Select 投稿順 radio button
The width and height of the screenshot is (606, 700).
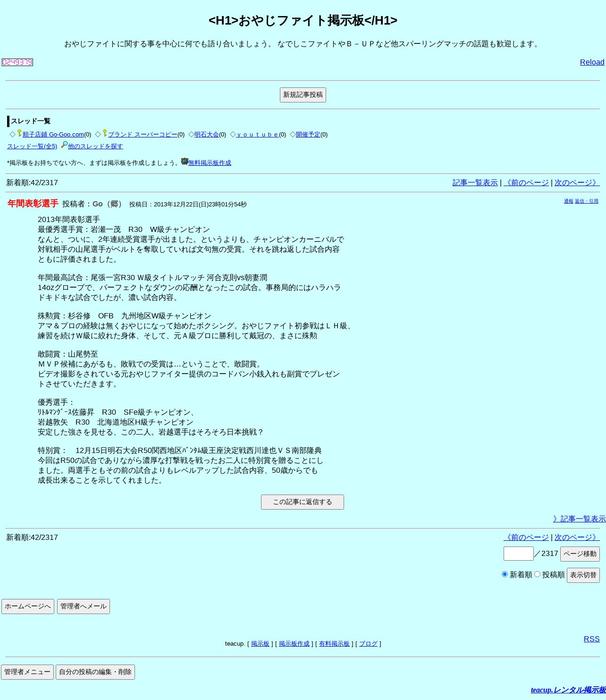click(x=537, y=574)
